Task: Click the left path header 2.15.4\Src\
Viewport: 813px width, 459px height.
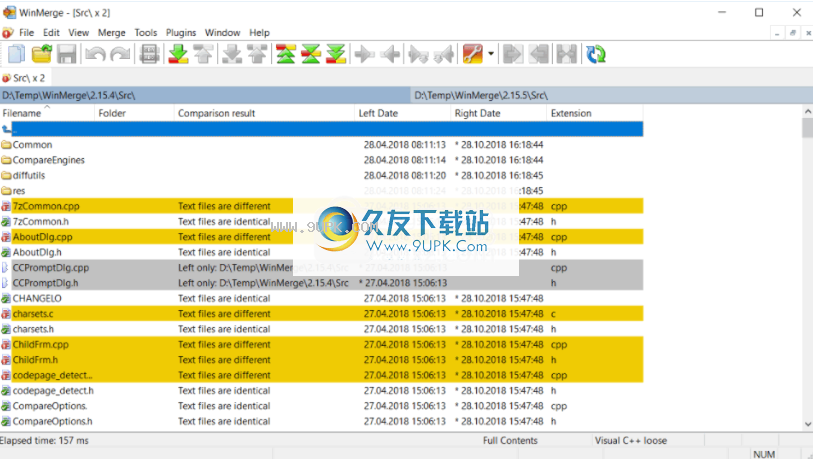Action: click(205, 95)
